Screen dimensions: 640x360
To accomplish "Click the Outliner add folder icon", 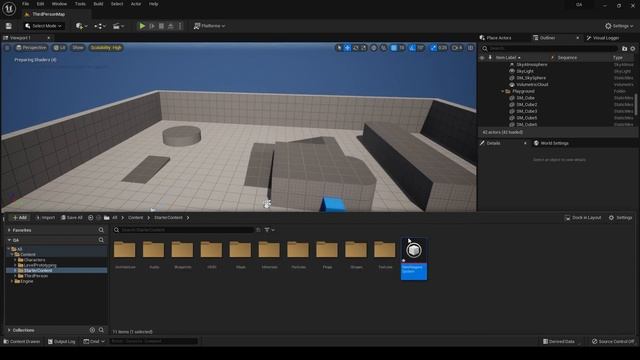I will point(624,49).
